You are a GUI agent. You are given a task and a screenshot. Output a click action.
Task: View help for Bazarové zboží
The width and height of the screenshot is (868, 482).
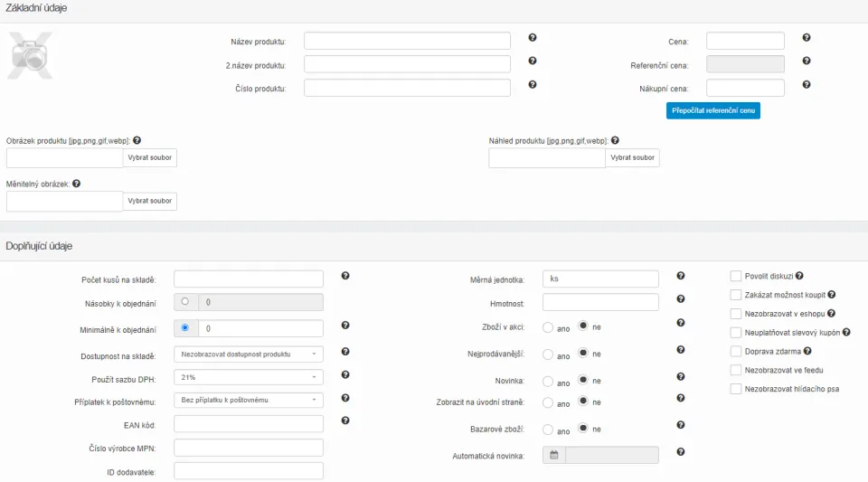680,425
